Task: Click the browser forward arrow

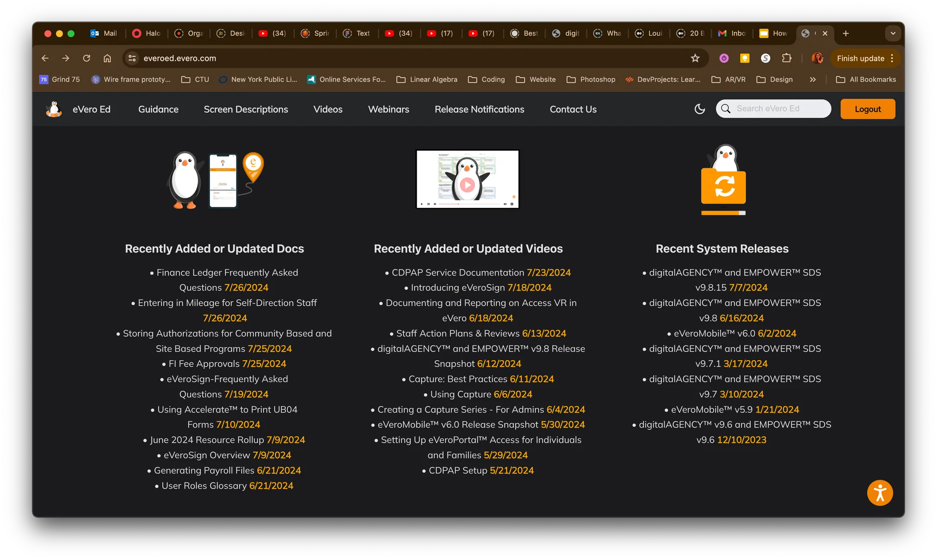Action: pos(66,58)
